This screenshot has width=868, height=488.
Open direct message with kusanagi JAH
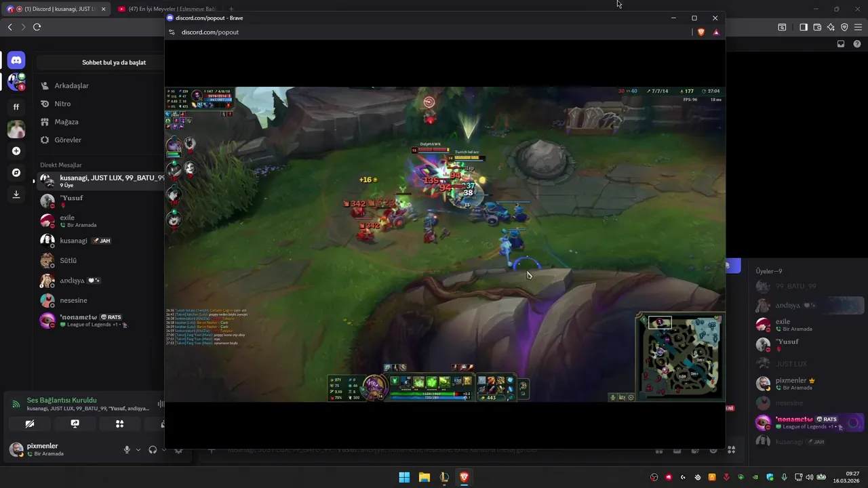point(100,241)
